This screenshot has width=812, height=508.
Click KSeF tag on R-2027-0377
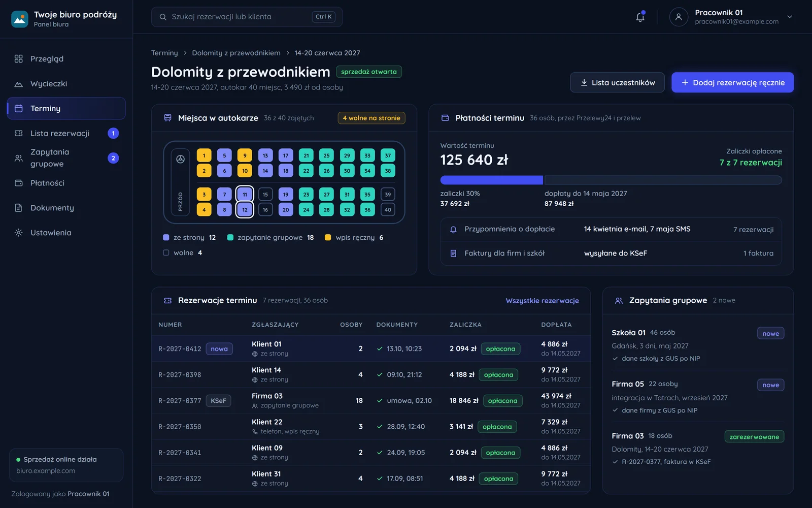click(218, 401)
